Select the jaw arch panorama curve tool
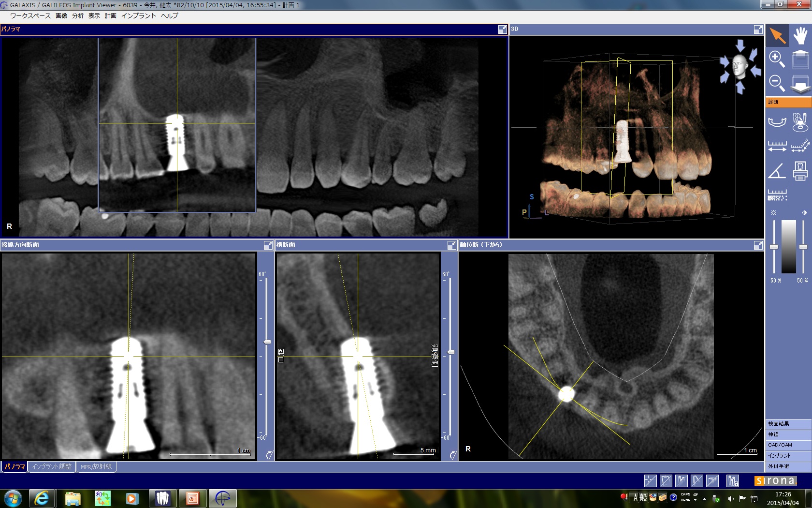This screenshot has width=812, height=508. [777, 121]
